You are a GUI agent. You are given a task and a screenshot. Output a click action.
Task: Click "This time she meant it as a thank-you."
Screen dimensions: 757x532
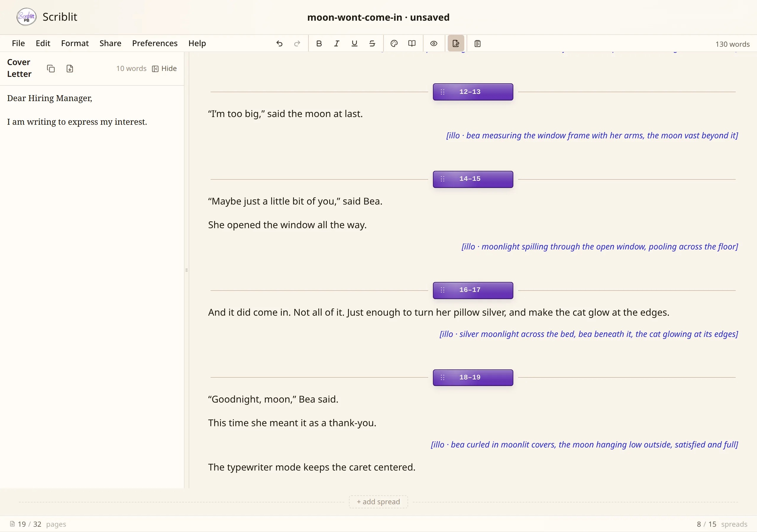click(x=292, y=423)
